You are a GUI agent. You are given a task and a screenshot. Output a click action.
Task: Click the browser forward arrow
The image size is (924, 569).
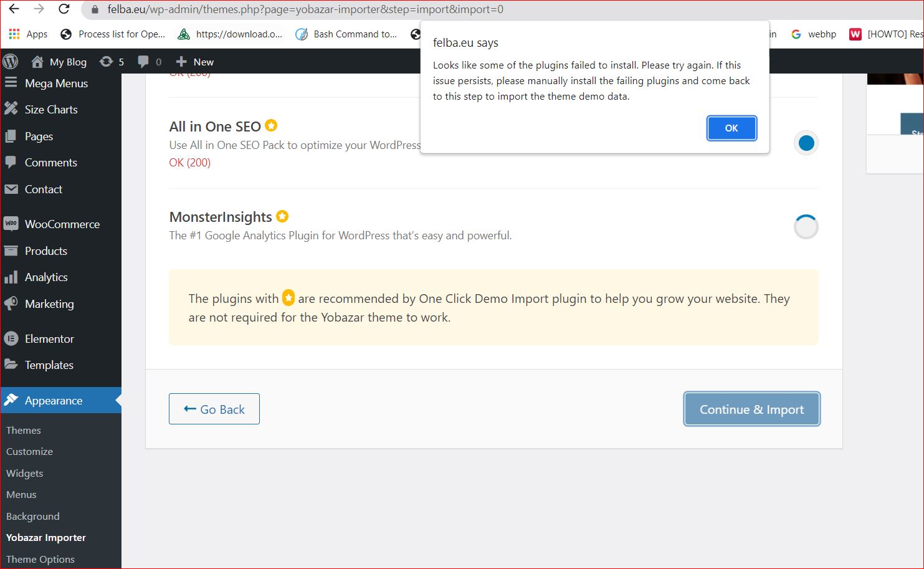coord(39,9)
